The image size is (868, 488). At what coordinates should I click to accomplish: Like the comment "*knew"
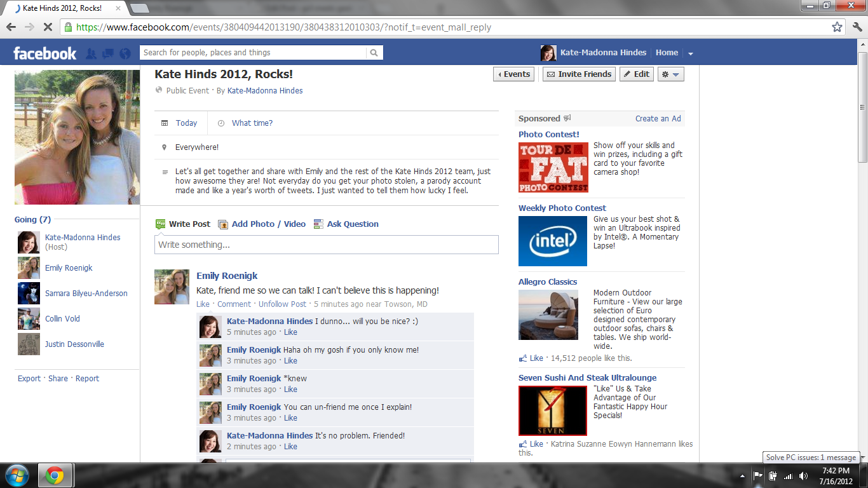[x=290, y=390]
